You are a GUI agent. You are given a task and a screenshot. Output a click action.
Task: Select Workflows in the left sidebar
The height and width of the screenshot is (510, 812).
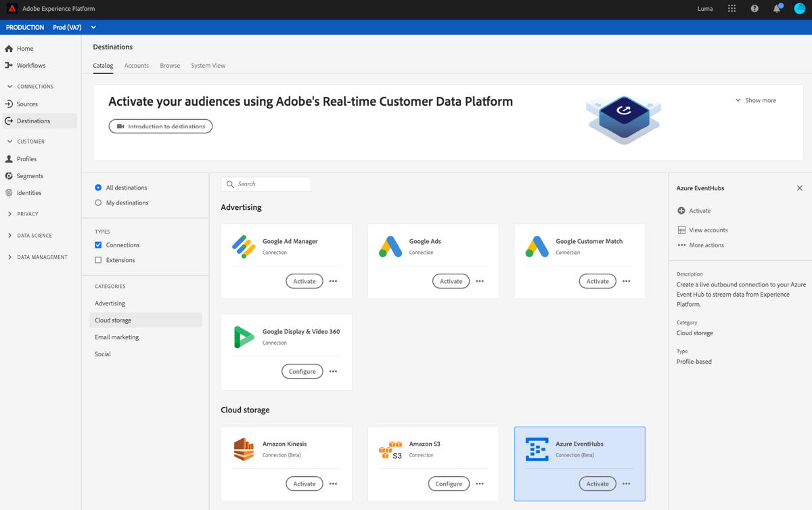[x=29, y=65]
